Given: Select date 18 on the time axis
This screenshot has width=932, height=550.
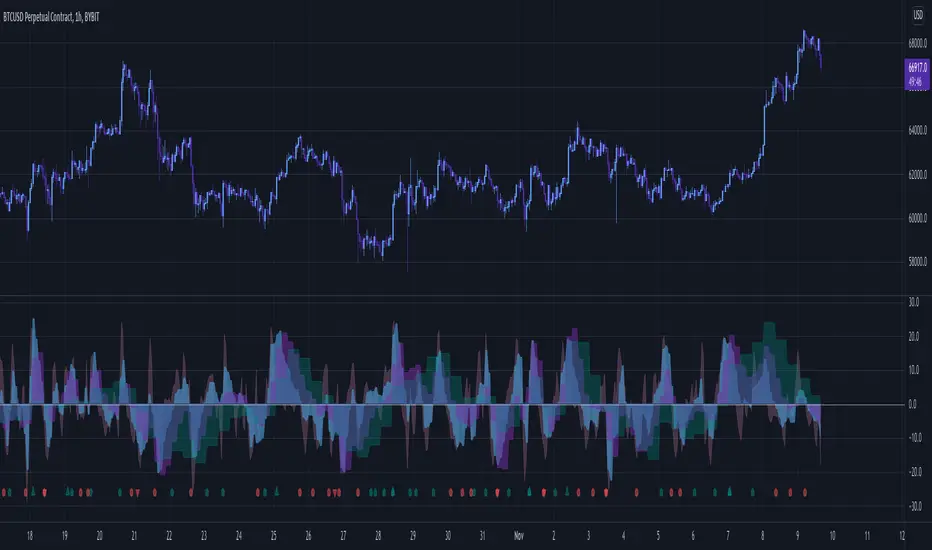Looking at the screenshot, I should (x=30, y=535).
